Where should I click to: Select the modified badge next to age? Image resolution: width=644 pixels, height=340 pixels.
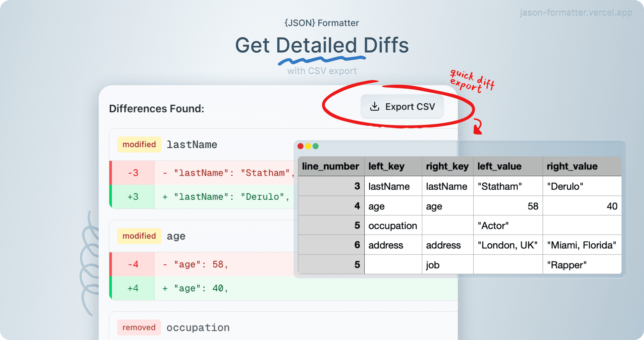point(139,236)
